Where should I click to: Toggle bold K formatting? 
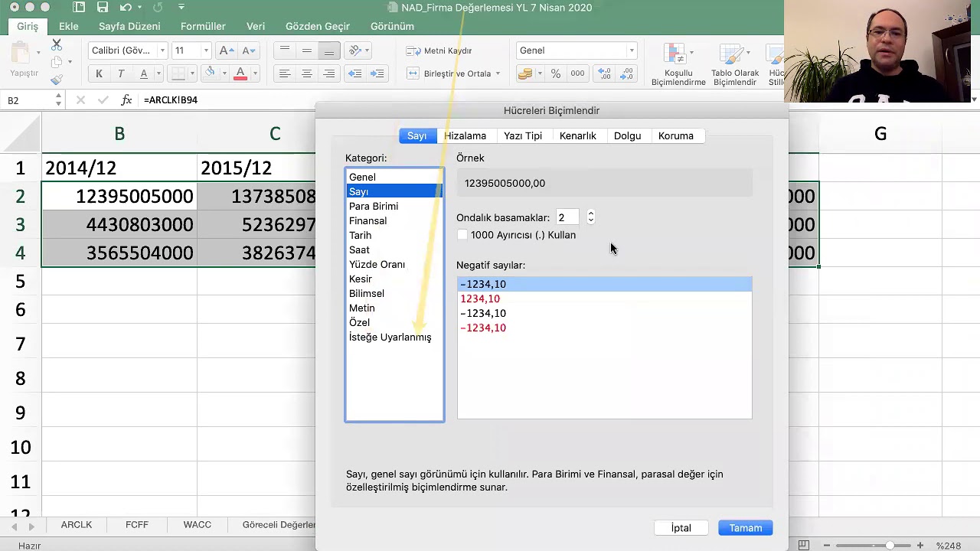click(99, 73)
